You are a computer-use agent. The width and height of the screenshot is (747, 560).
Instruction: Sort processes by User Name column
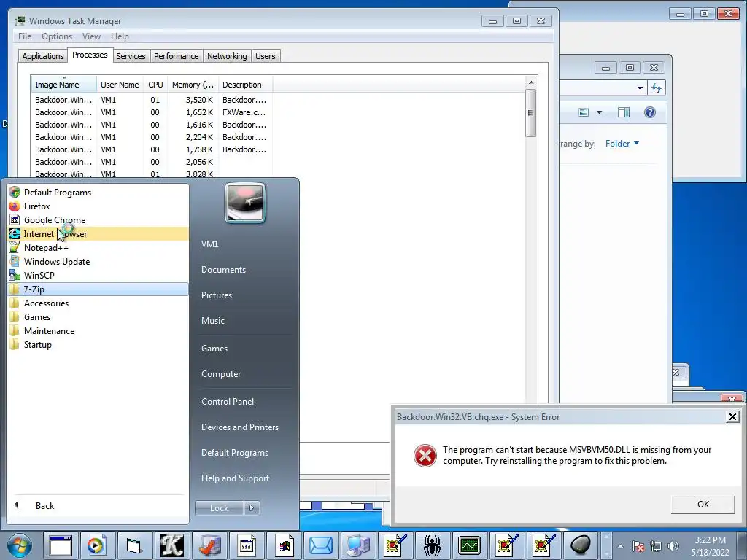pyautogui.click(x=120, y=85)
